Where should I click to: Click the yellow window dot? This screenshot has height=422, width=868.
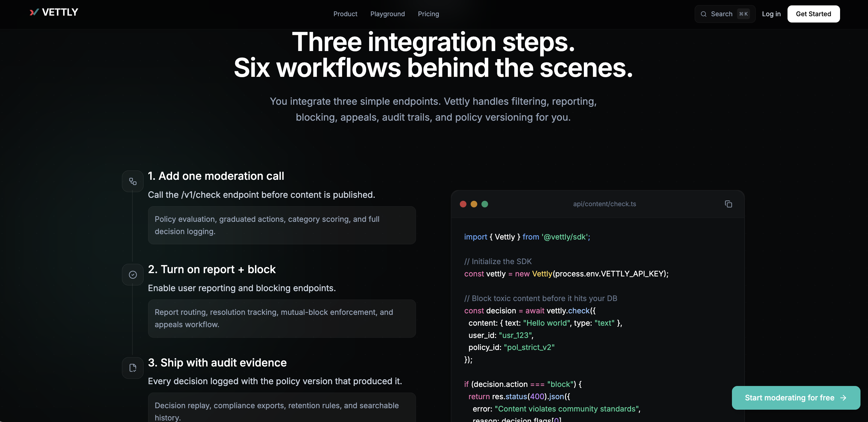(474, 204)
